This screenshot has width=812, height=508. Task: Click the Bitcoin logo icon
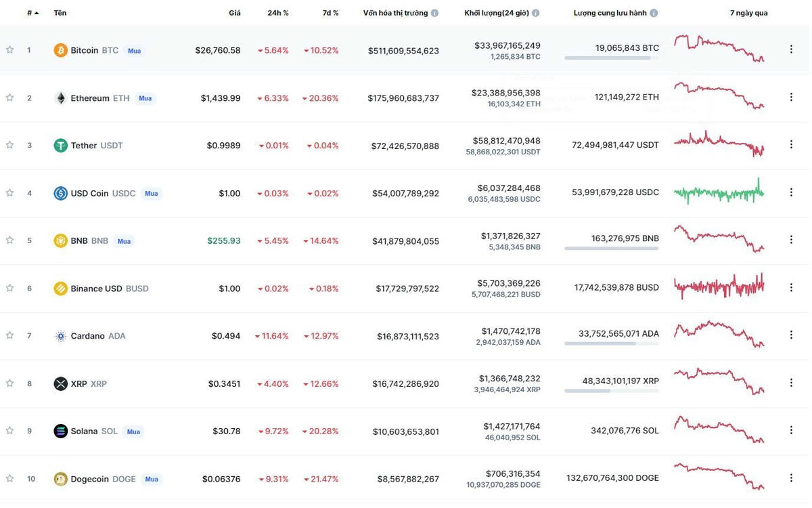[x=60, y=50]
